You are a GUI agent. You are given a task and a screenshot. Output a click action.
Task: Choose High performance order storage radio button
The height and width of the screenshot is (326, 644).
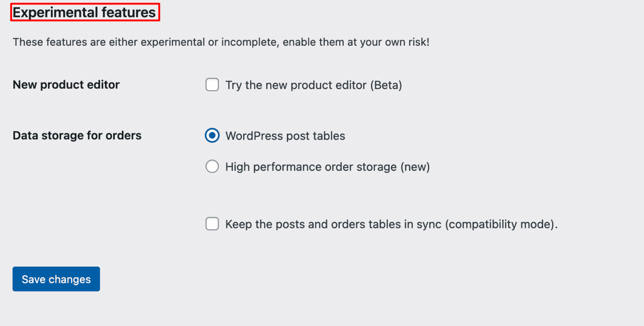click(x=212, y=166)
